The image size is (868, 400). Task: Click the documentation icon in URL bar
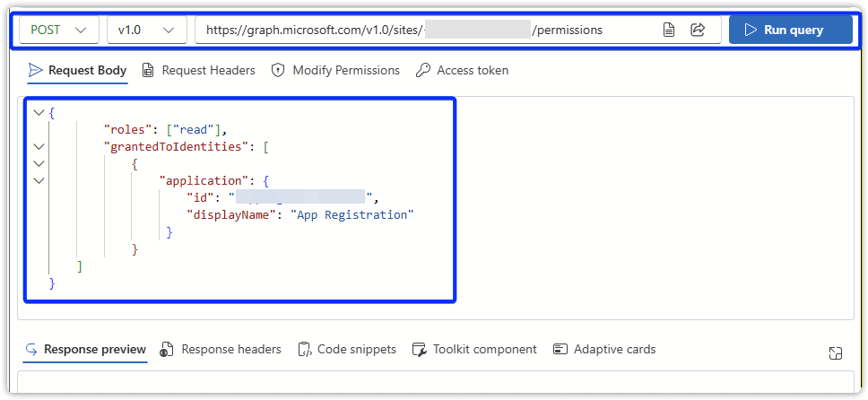click(669, 30)
